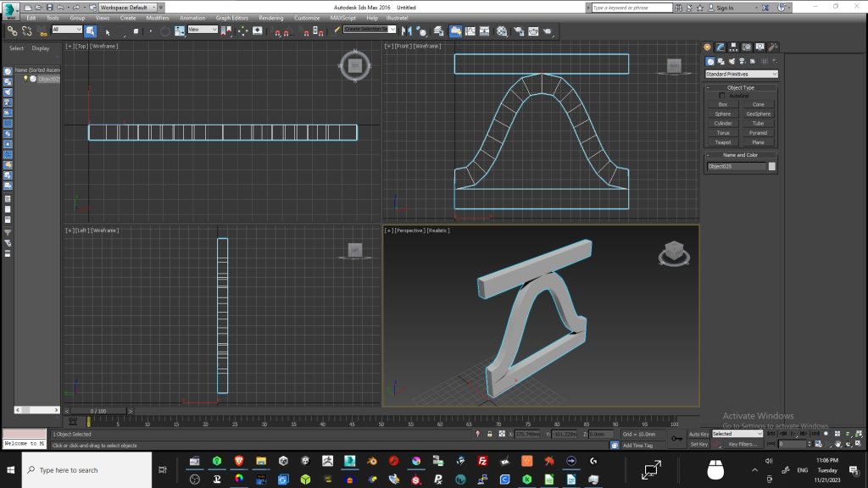Click the scene explorer horizontal scrollbar

pos(37,410)
